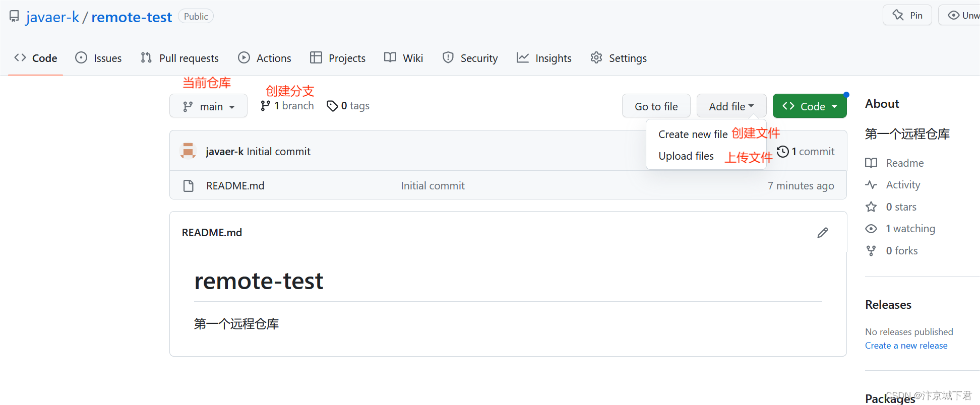The height and width of the screenshot is (405, 980).
Task: Open the Pull requests tab
Action: click(179, 58)
